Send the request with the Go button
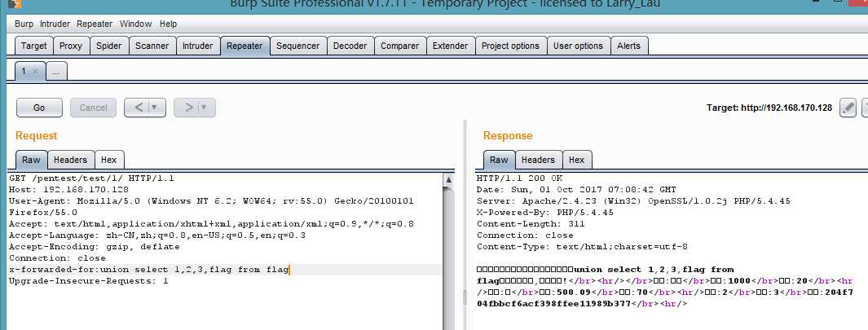The width and height of the screenshot is (868, 330). point(39,108)
